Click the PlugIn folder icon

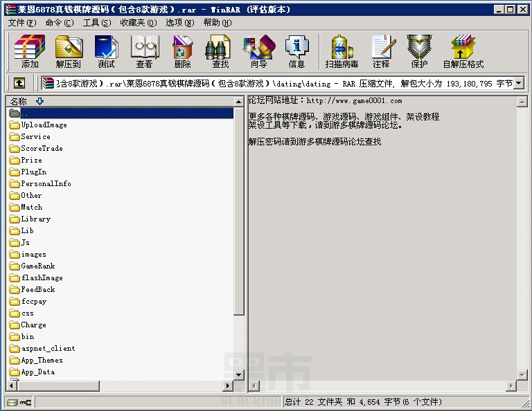tap(15, 172)
